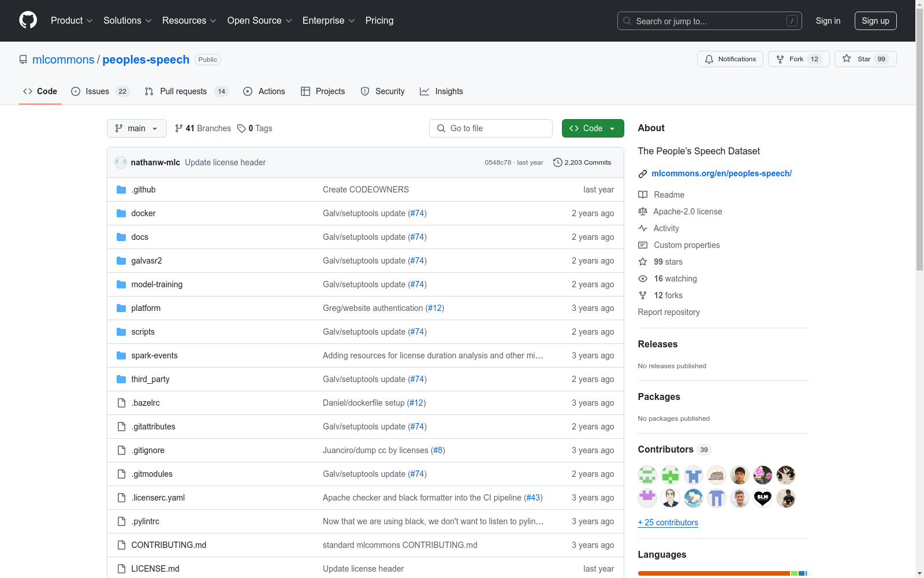924x578 pixels.
Task: Open CONTRIBUTING.md file
Action: click(x=169, y=545)
